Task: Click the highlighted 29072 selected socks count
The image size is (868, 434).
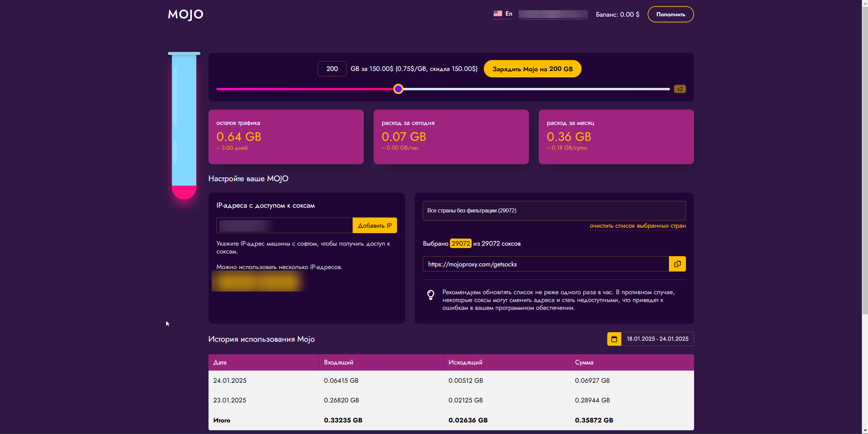Action: [x=461, y=244]
